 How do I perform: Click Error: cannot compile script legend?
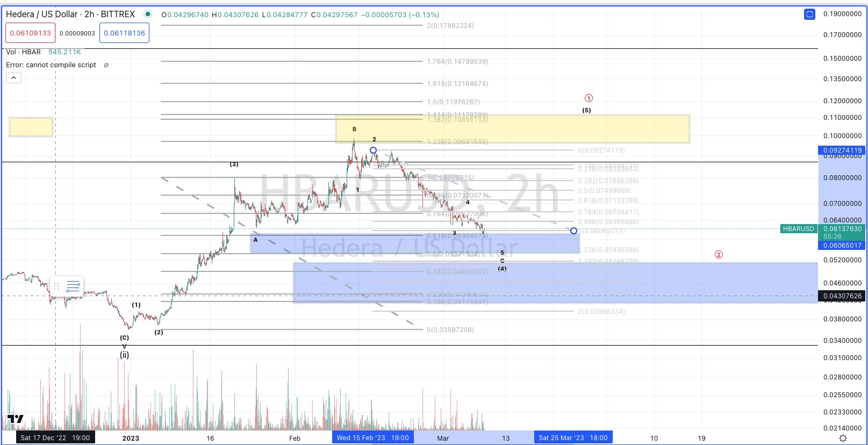point(51,65)
